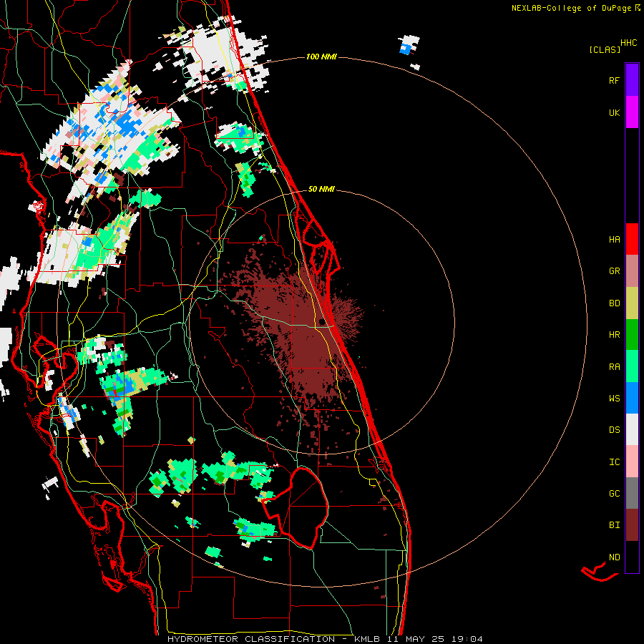Click the 'IC' legend label
The height and width of the screenshot is (644, 644).
point(614,462)
